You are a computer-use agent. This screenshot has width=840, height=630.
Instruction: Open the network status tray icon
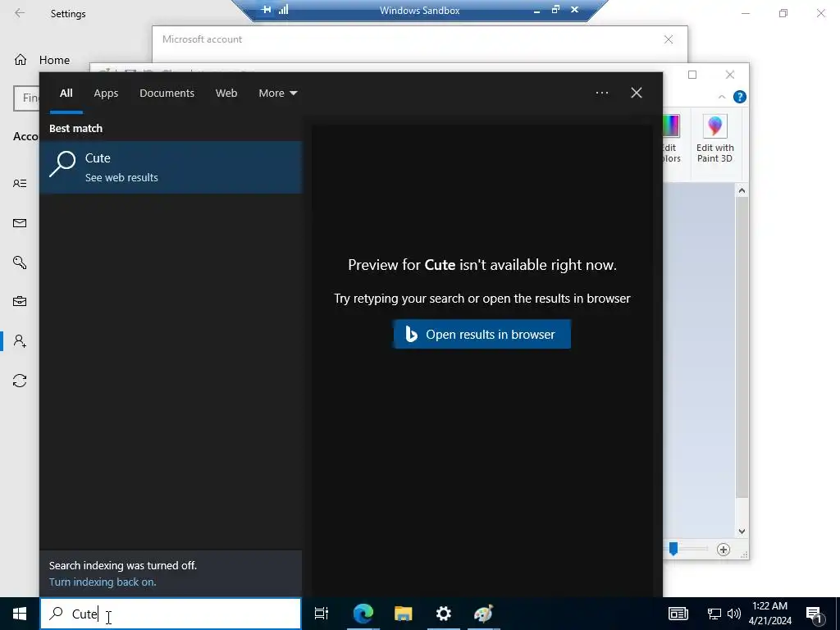pyautogui.click(x=714, y=614)
